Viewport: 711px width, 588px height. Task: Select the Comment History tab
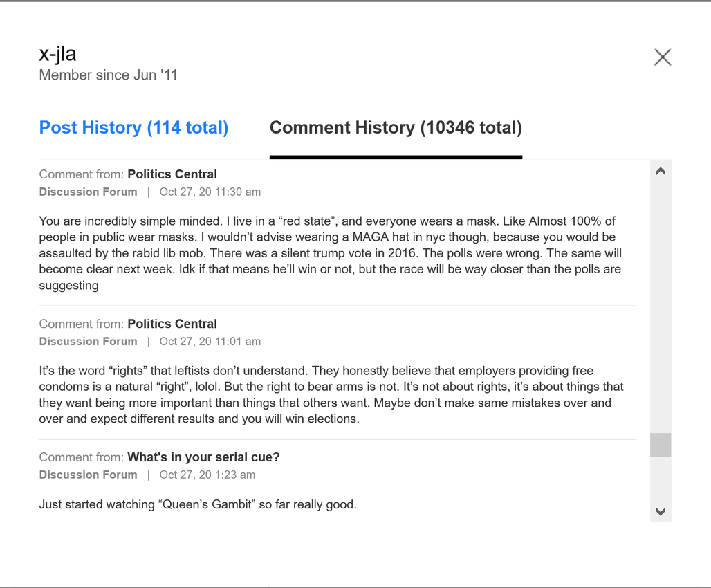[x=396, y=127]
